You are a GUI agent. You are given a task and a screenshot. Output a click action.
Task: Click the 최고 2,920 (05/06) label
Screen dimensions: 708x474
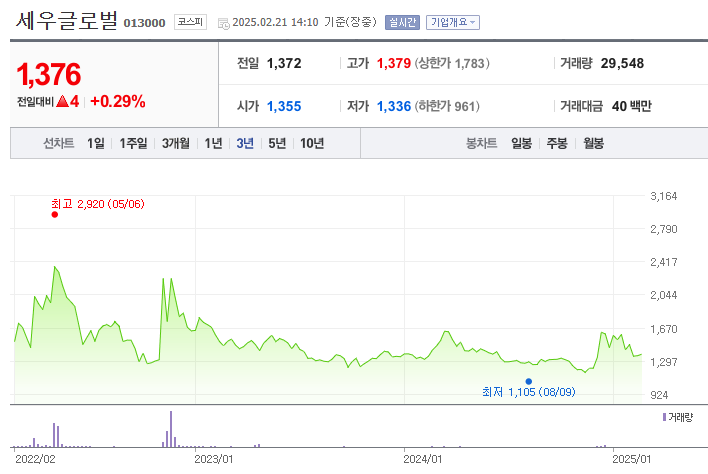pos(98,204)
